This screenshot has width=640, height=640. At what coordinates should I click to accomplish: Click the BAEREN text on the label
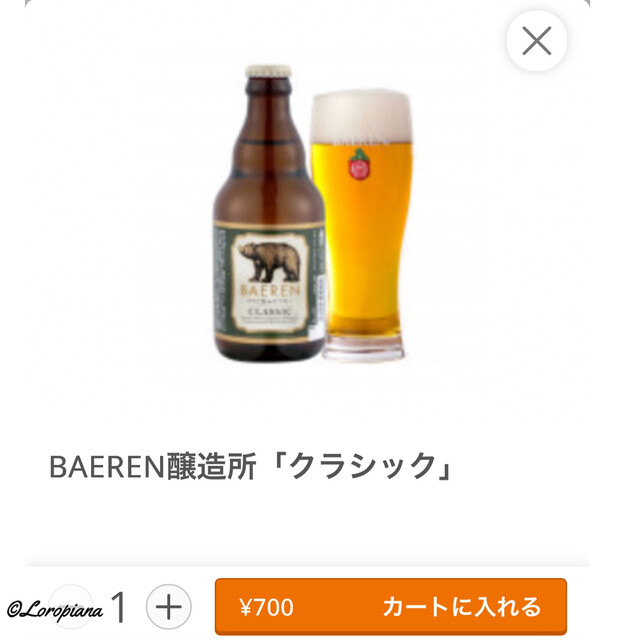point(270,291)
